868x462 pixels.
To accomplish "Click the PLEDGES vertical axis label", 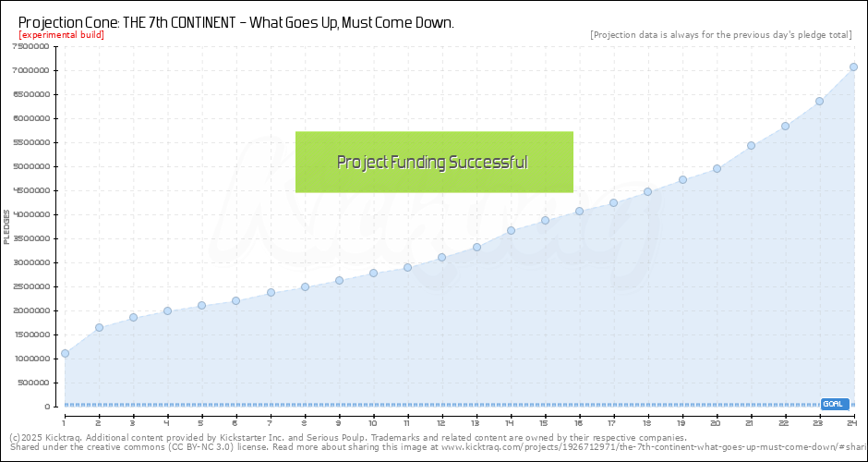I will point(7,226).
